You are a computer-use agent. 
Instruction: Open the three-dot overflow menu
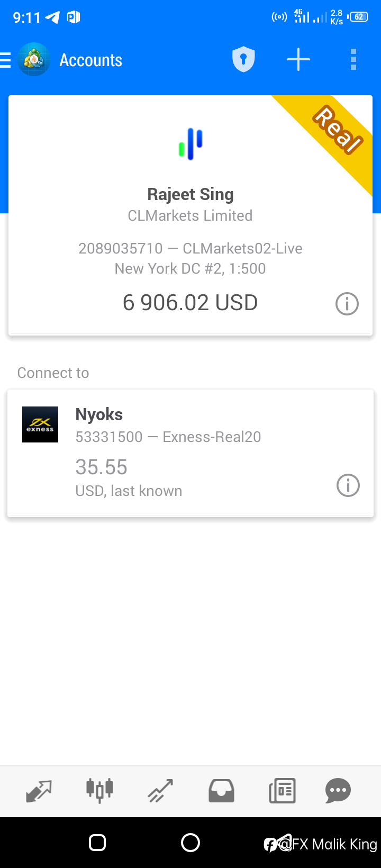click(x=353, y=59)
